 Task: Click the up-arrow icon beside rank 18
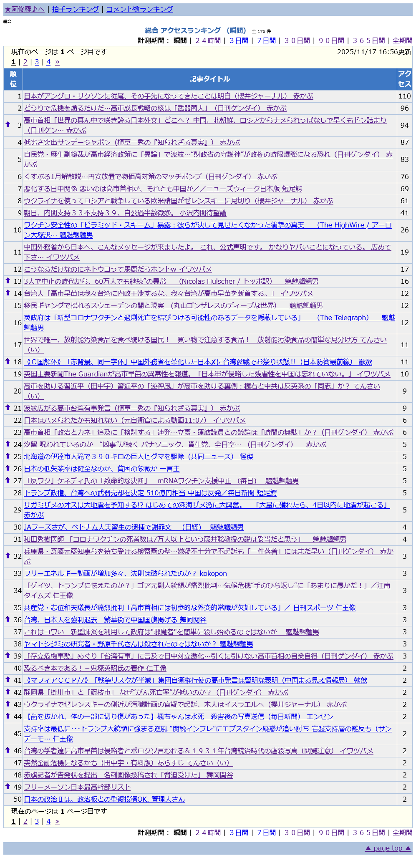pyautogui.click(x=8, y=361)
